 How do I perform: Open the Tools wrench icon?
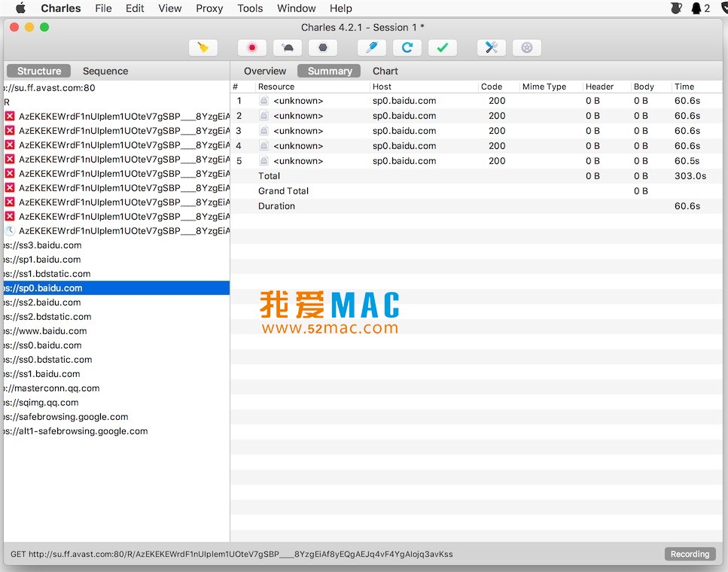[x=491, y=47]
